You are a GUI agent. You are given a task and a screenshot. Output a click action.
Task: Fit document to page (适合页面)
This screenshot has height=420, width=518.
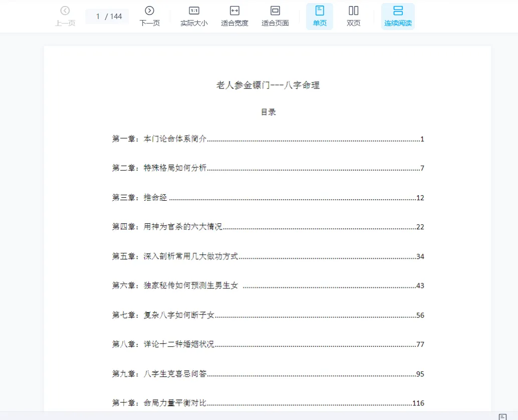pos(275,16)
